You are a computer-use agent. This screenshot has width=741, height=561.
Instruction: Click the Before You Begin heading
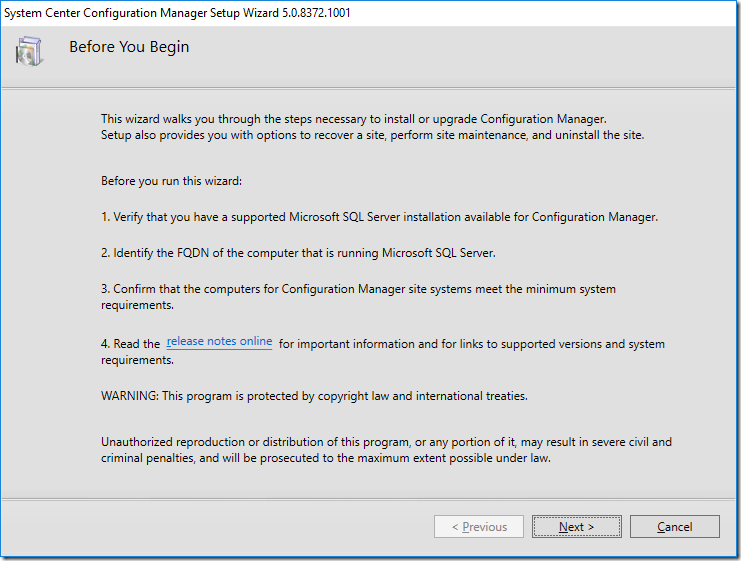point(129,47)
